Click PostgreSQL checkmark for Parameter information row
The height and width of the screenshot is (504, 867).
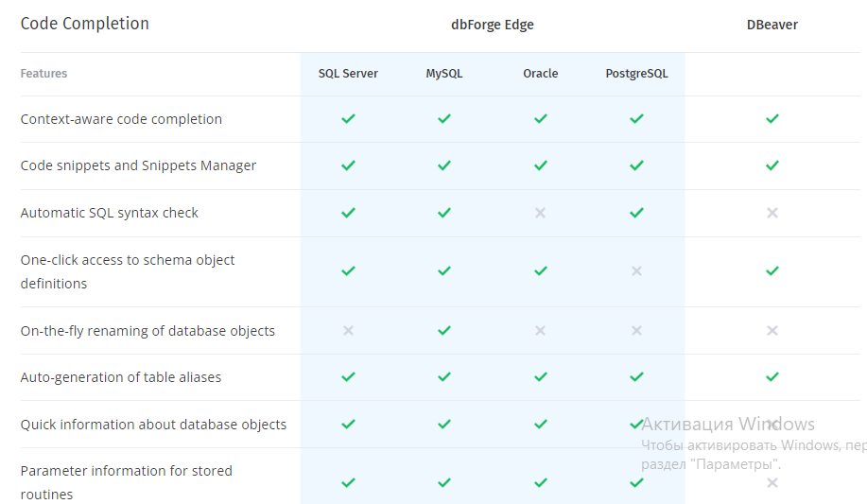(x=636, y=483)
